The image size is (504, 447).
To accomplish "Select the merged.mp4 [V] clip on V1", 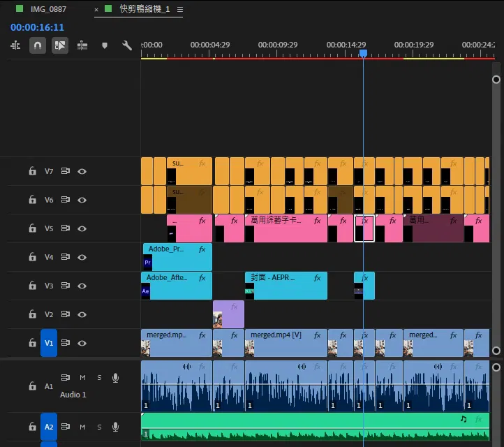I will (286, 343).
